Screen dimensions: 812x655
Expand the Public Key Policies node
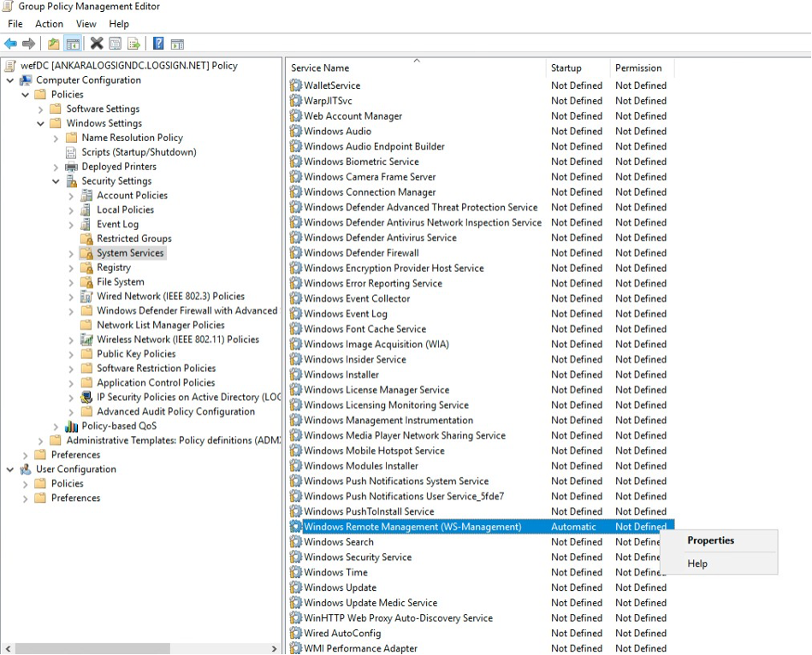tap(71, 354)
